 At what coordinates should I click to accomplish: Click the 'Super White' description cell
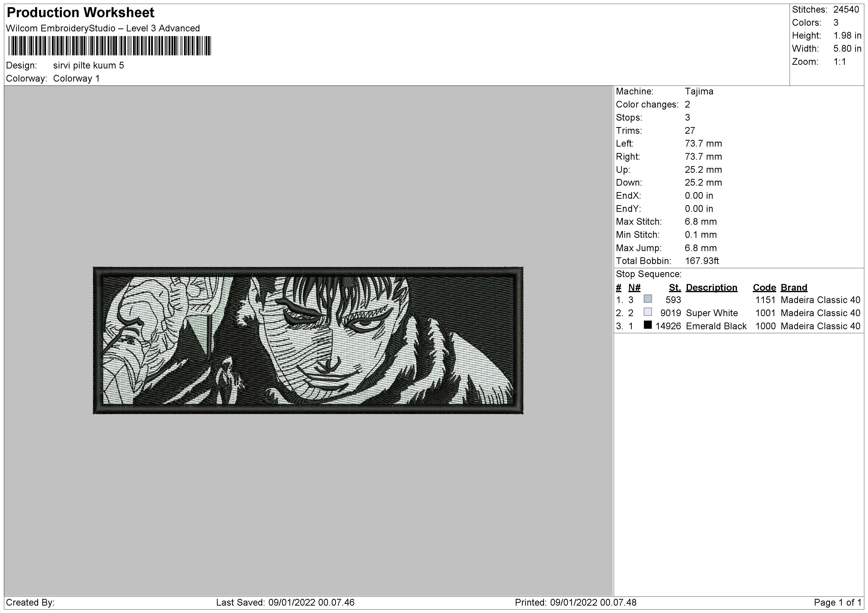click(x=711, y=313)
